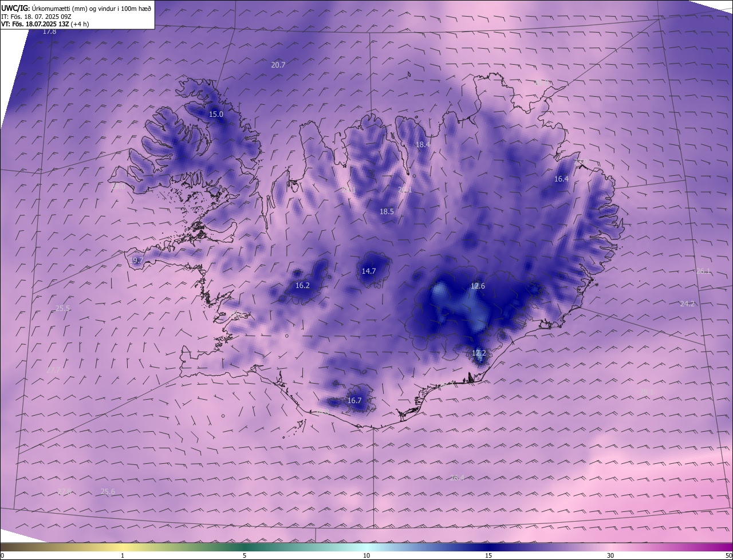733x560 pixels.
Task: Click the 20.7 value north of Iceland
Action: point(278,65)
